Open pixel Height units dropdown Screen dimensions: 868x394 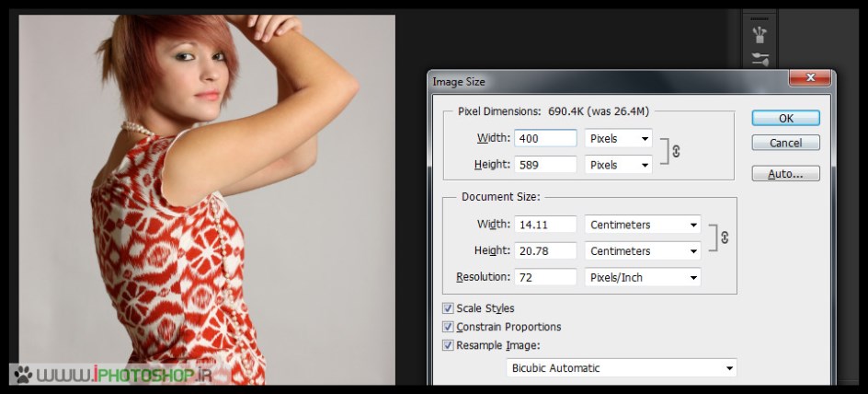[618, 165]
